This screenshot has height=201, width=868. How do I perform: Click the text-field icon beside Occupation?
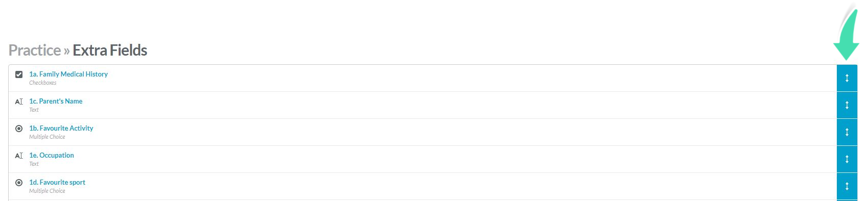(19, 156)
